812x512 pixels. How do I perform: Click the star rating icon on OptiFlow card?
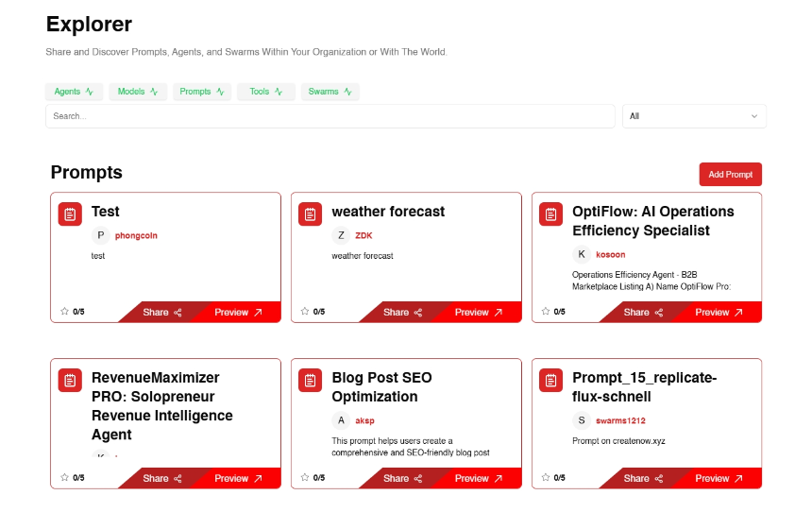coord(546,311)
